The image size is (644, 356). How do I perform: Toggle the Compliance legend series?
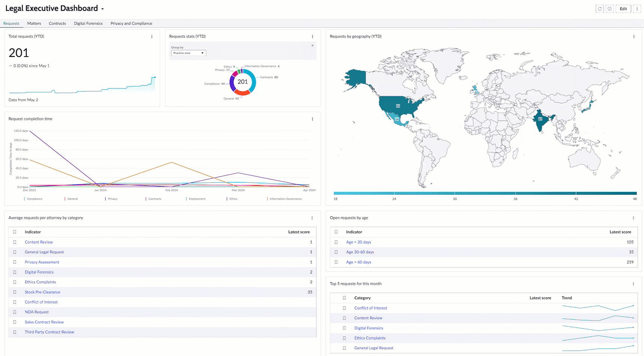pos(33,199)
